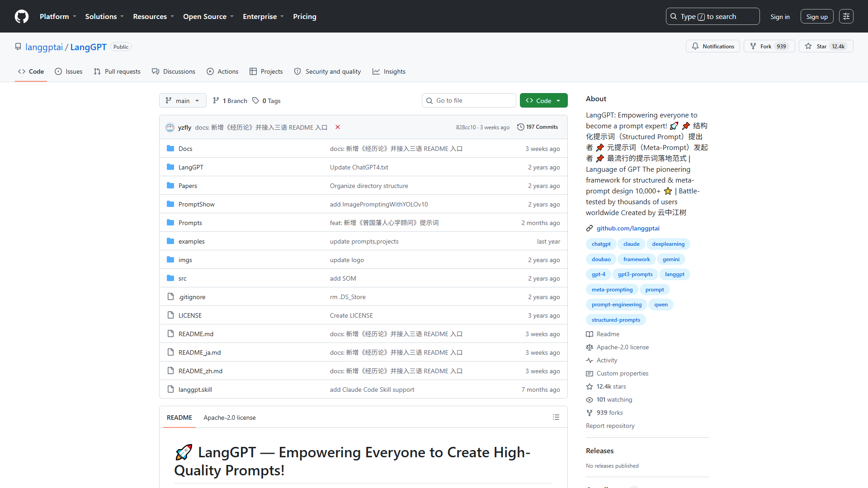Click the failed status X on latest commit

point(338,127)
